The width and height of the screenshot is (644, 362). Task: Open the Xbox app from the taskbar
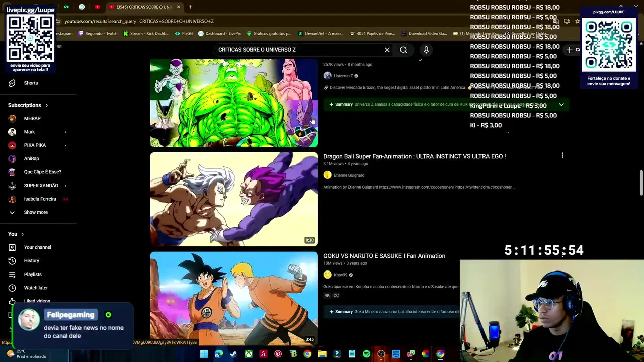pos(249,354)
